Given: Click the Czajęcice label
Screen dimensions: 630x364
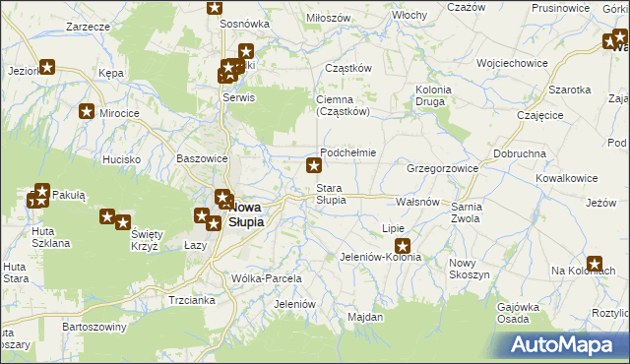Looking at the screenshot, I should click(x=540, y=115).
